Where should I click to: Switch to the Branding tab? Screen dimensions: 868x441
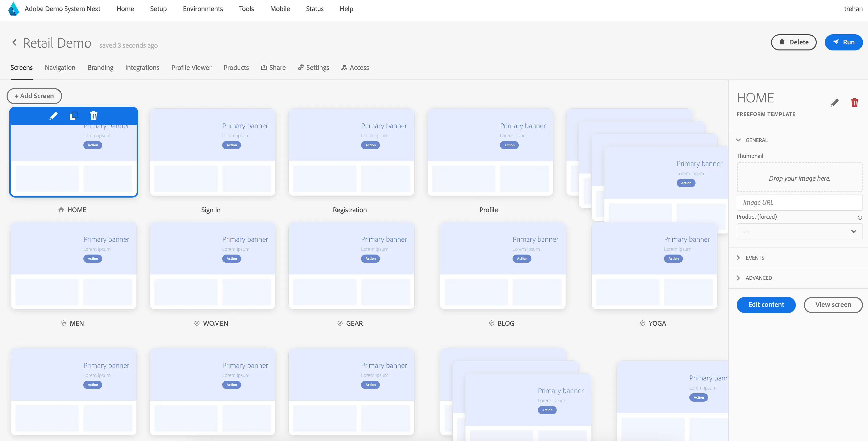tap(100, 68)
